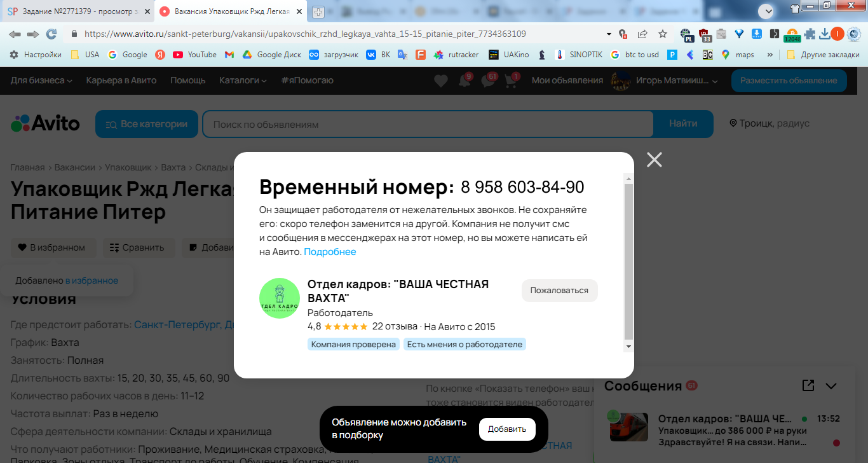This screenshot has width=868, height=463.
Task: Click the share page icon in address bar
Action: tap(643, 34)
